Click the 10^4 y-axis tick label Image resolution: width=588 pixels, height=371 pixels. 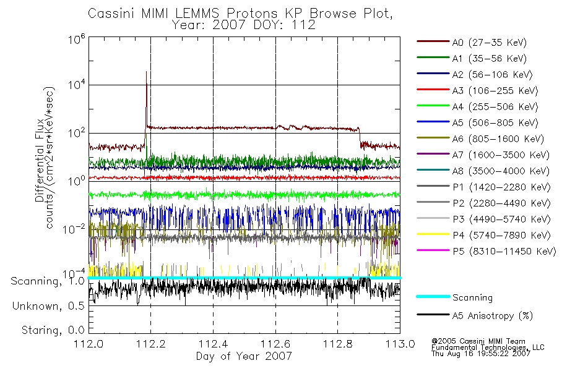pos(77,85)
